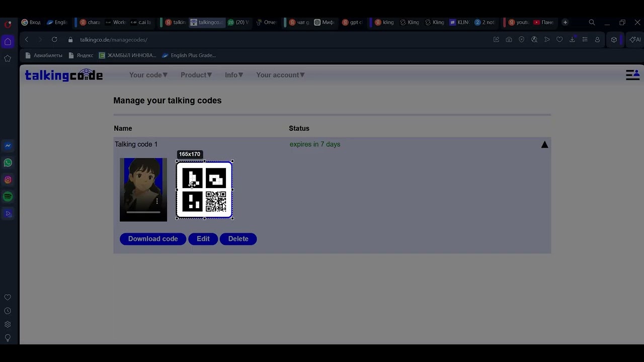Take a snapshot with the camera icon
Screen dimensions: 644x362
pyautogui.click(x=509, y=40)
